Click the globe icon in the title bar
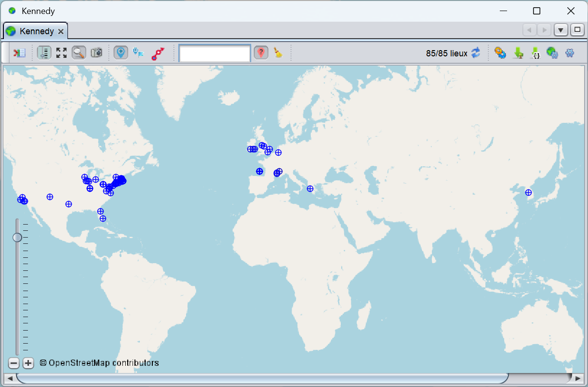The image size is (588, 387). (12, 11)
